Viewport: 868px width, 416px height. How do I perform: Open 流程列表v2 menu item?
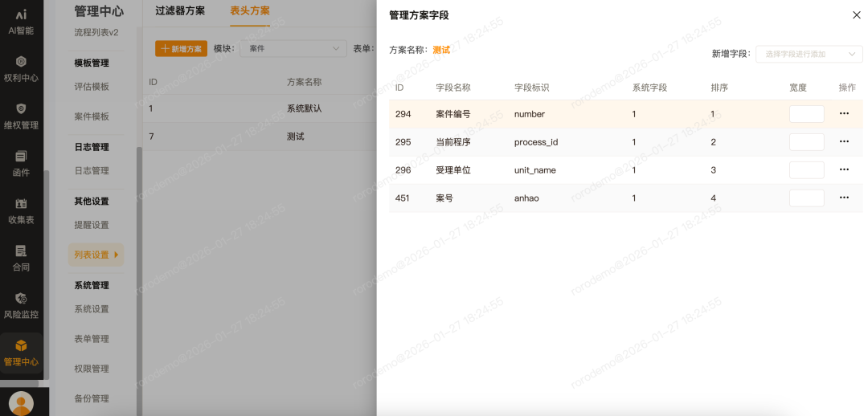click(96, 33)
